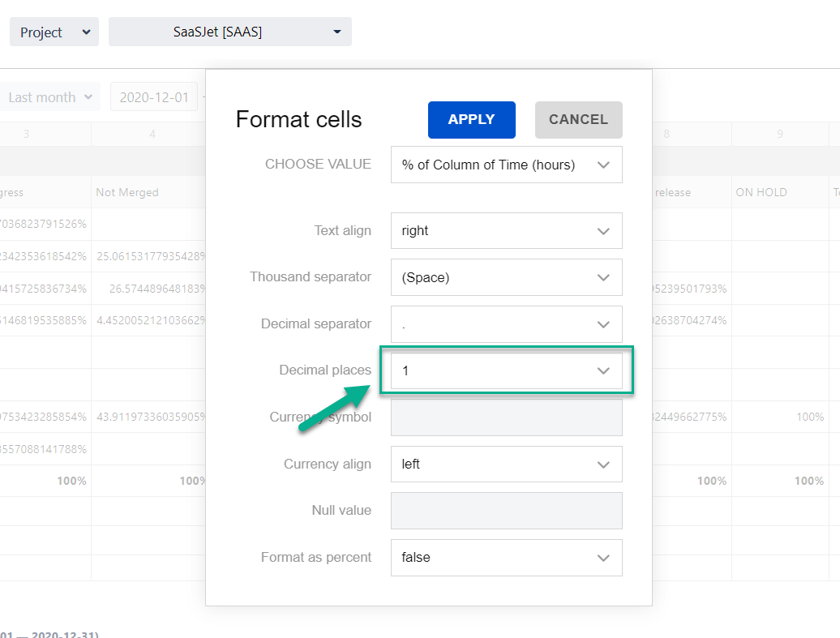This screenshot has width=840, height=638.
Task: Click the 2020-12-01 start date field
Action: click(x=154, y=97)
